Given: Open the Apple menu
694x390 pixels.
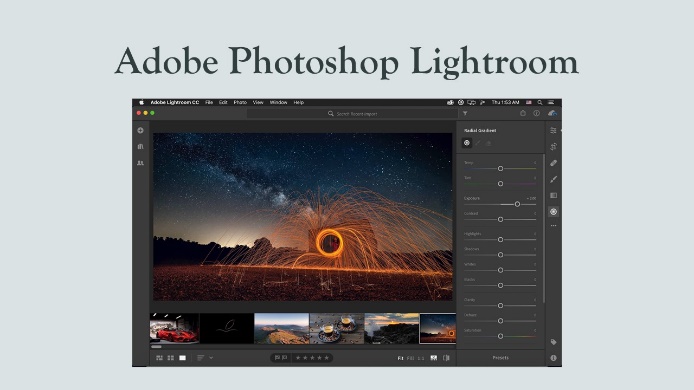Looking at the screenshot, I should 142,102.
